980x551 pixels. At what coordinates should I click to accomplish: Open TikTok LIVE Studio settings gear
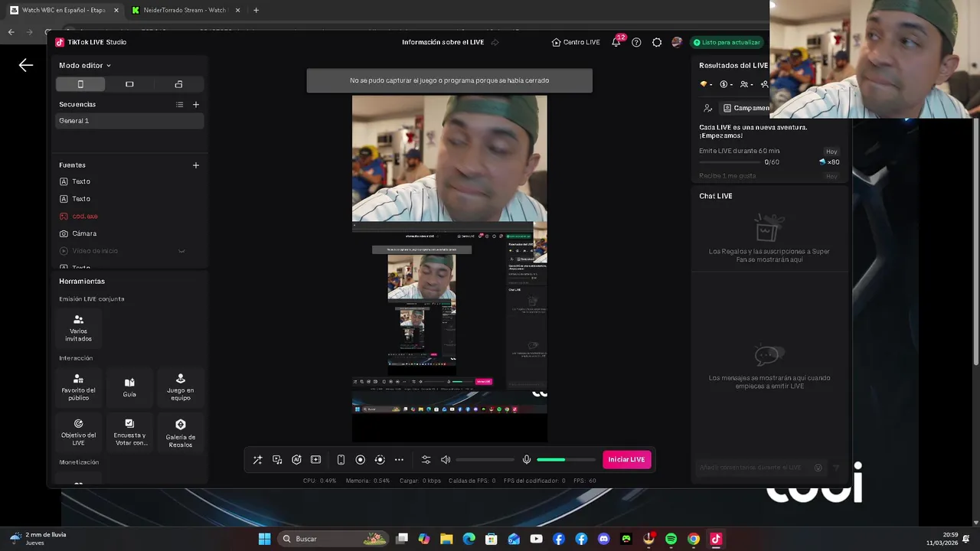pos(657,42)
